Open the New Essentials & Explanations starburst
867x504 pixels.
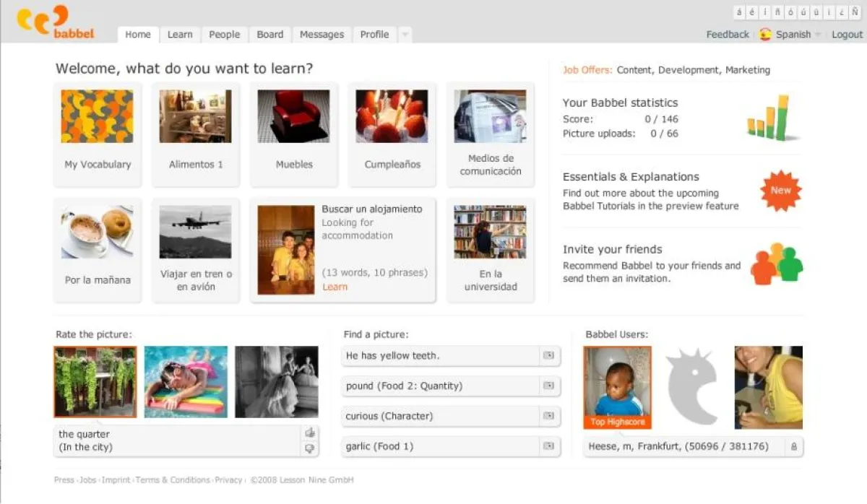click(x=780, y=191)
